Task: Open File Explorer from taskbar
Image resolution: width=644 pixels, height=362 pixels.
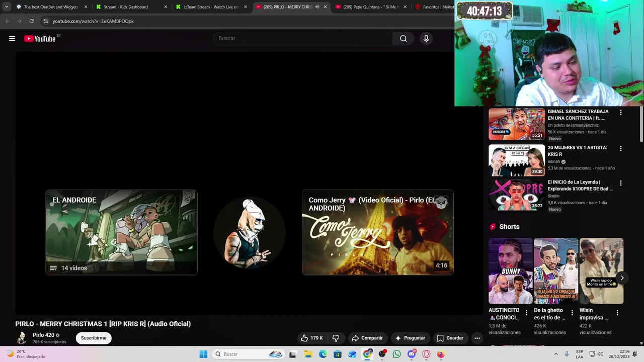Action: [x=308, y=354]
